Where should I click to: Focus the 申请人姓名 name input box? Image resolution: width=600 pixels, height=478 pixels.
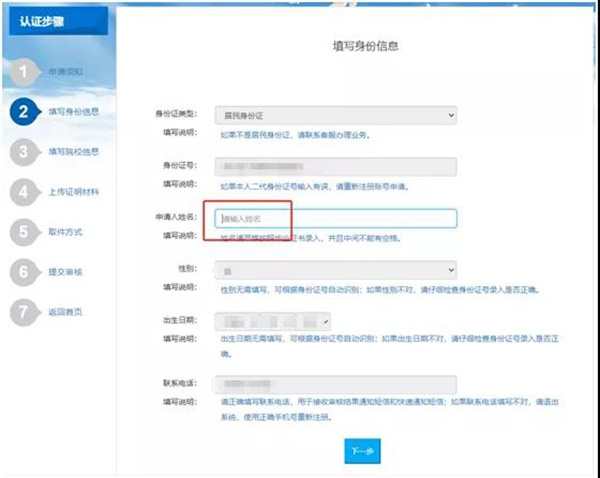click(336, 219)
